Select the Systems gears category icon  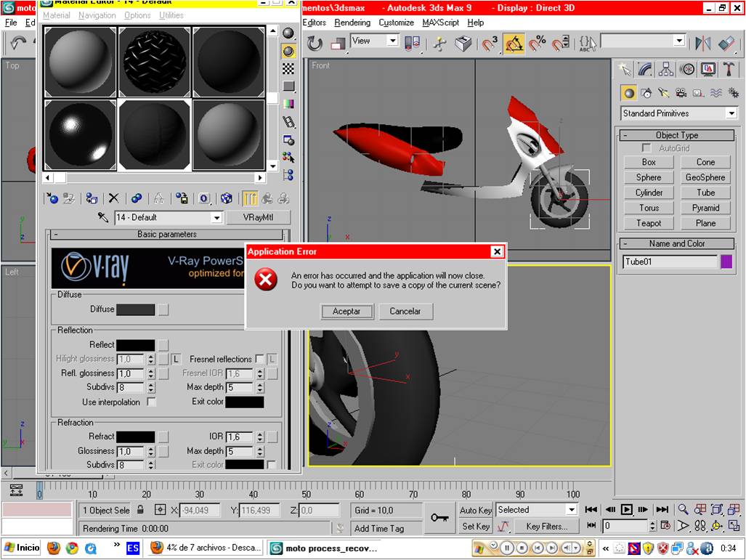point(733,93)
